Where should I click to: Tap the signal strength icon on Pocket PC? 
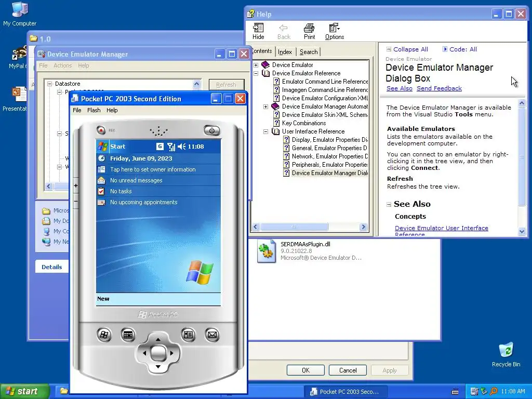[x=171, y=147]
